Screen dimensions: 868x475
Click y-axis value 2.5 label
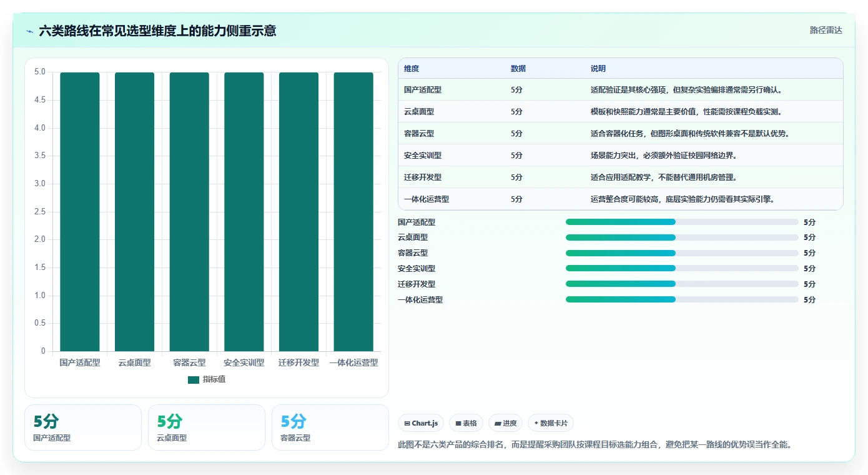tap(40, 212)
